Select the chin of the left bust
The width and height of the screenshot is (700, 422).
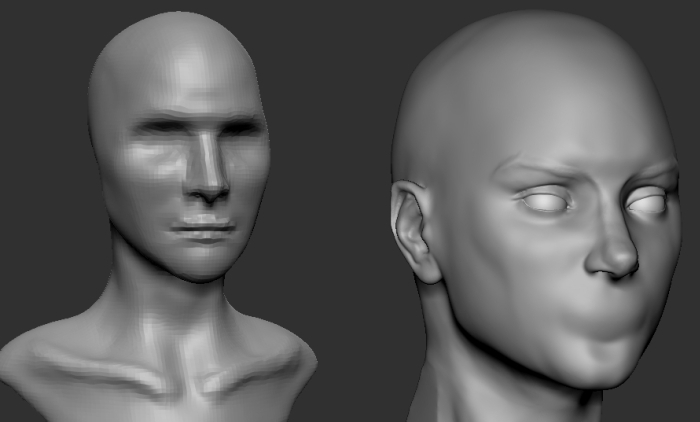(199, 263)
